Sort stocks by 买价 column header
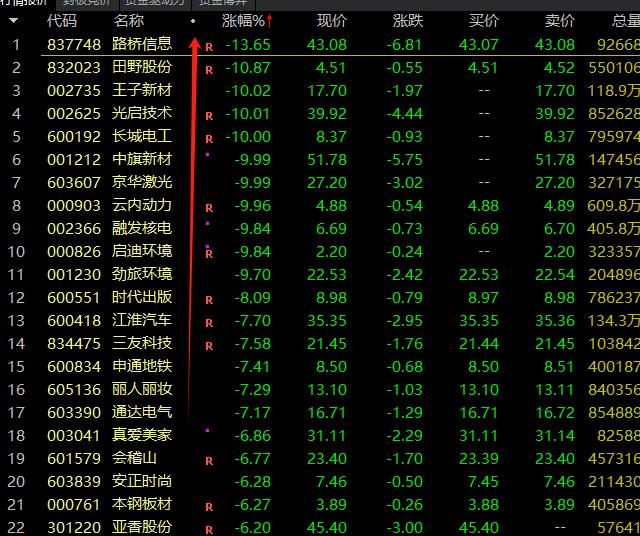Viewport: 640px width, 536px height. (x=484, y=20)
